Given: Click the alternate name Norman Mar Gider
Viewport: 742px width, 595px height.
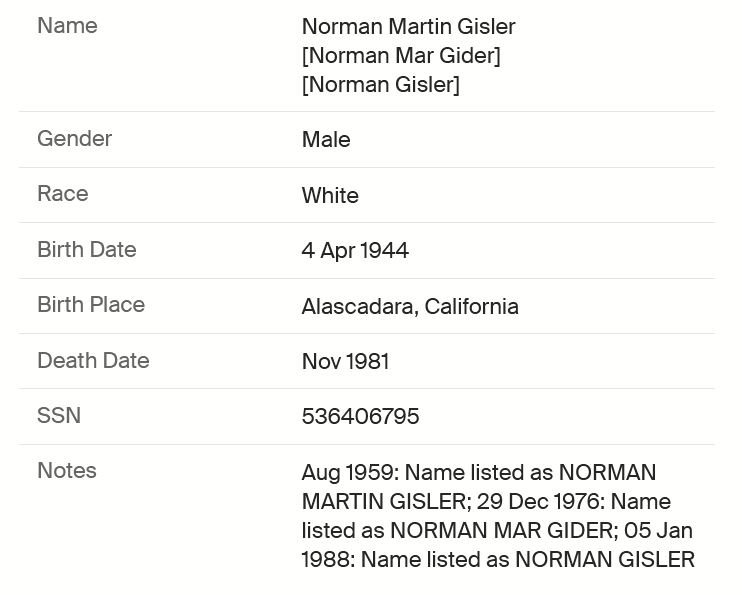Looking at the screenshot, I should tap(401, 55).
